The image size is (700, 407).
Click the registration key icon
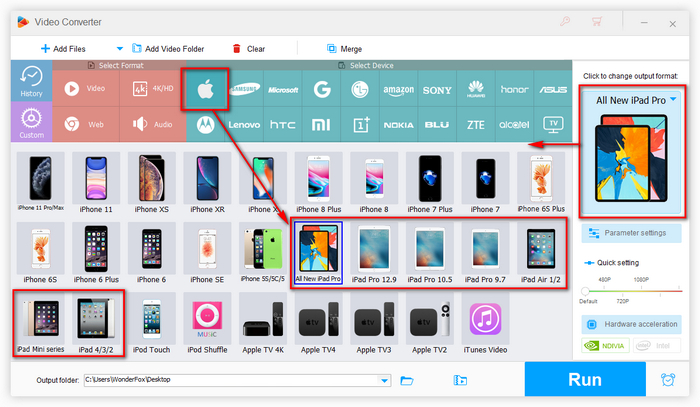click(565, 21)
